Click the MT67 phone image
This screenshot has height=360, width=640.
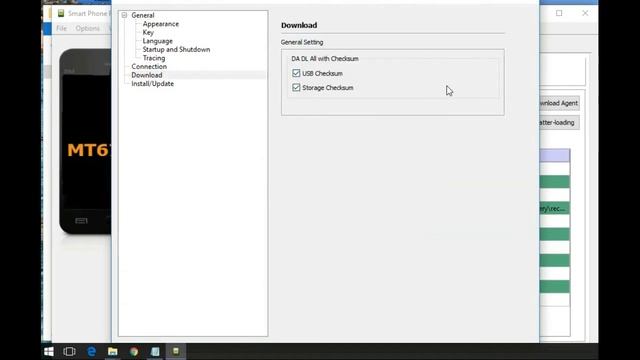pos(85,142)
